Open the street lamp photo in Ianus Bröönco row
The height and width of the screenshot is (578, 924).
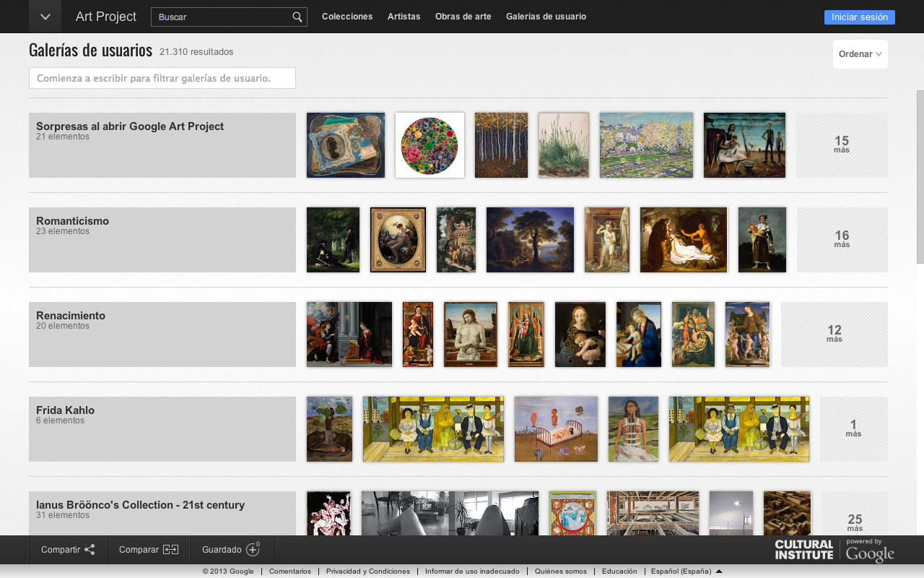[x=731, y=513]
